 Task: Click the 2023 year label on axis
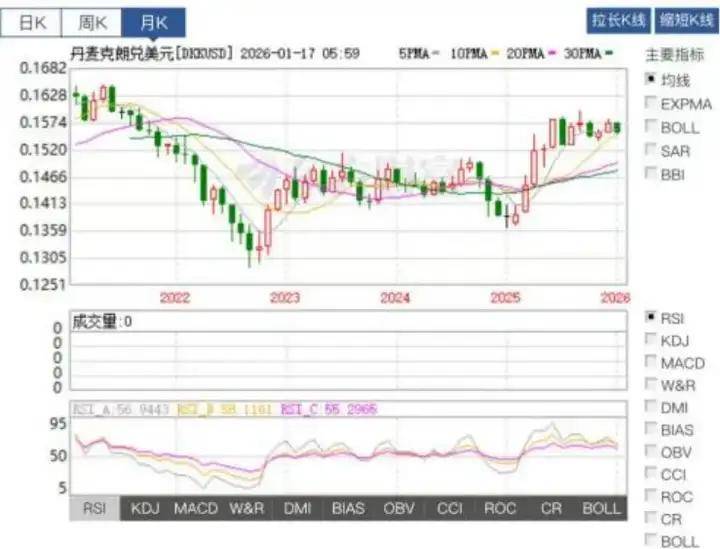coord(285,297)
